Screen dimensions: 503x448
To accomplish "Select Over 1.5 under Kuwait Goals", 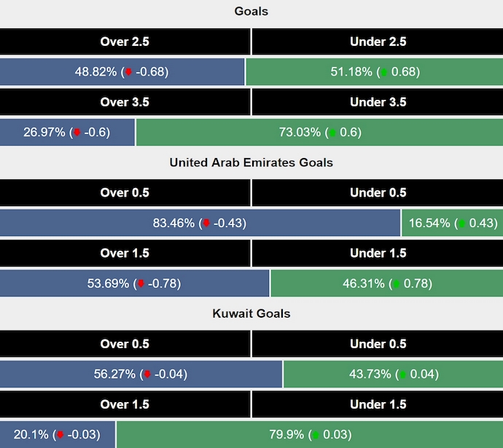I will tap(125, 404).
